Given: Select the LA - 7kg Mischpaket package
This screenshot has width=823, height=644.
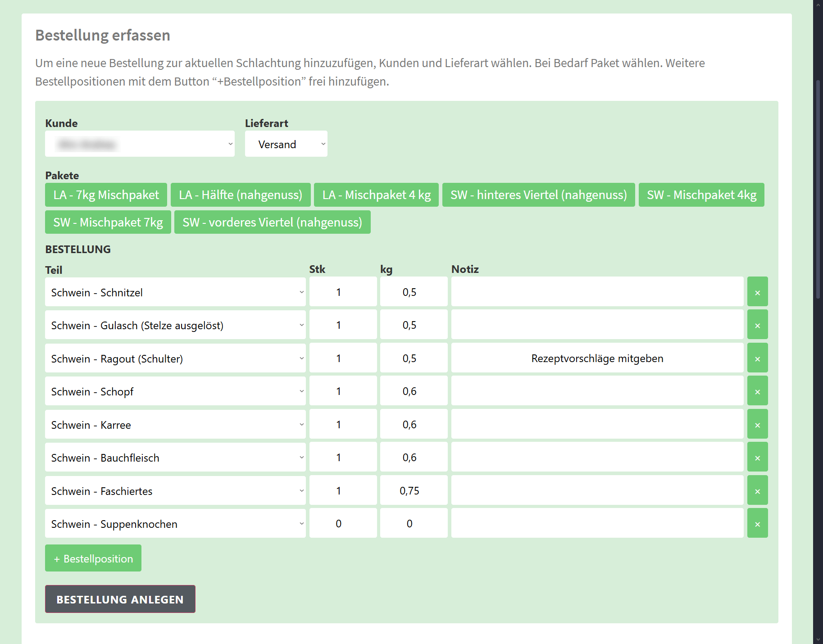Looking at the screenshot, I should [x=106, y=195].
